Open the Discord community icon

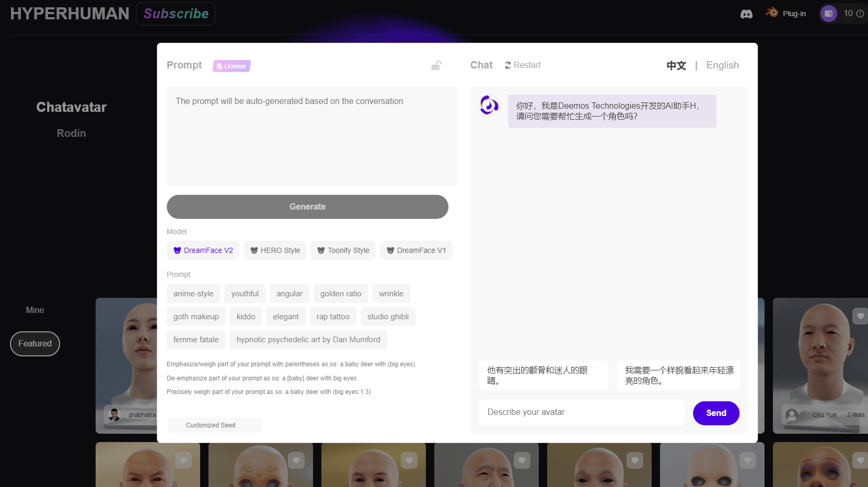[x=746, y=14]
